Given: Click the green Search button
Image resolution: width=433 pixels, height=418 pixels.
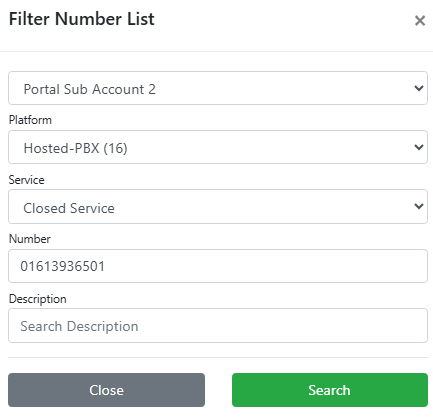Looking at the screenshot, I should pyautogui.click(x=330, y=390).
